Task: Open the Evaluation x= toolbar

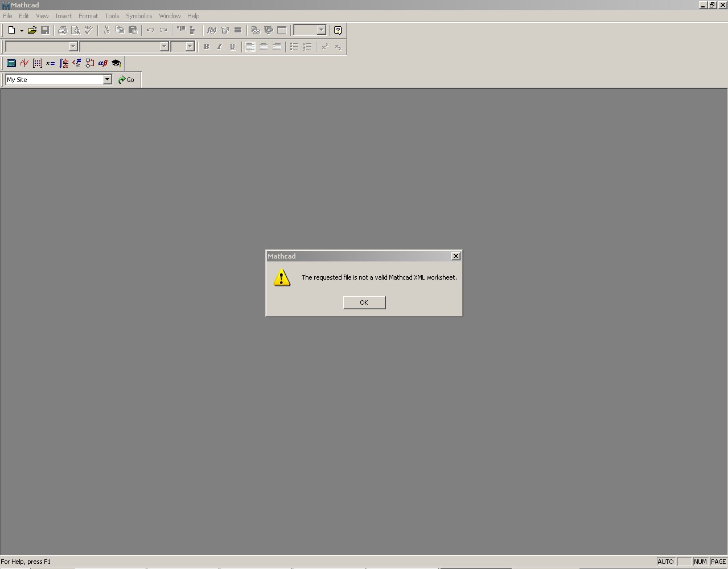Action: pyautogui.click(x=51, y=63)
